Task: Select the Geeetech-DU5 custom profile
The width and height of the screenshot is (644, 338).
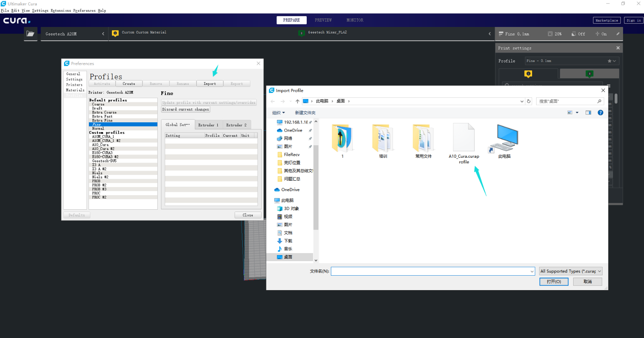Action: (104, 161)
